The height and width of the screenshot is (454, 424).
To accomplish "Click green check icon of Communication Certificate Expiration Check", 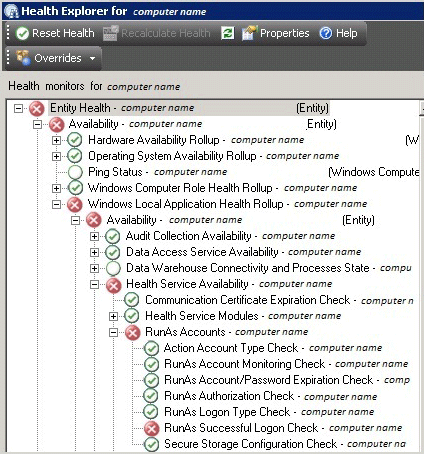I will point(132,300).
